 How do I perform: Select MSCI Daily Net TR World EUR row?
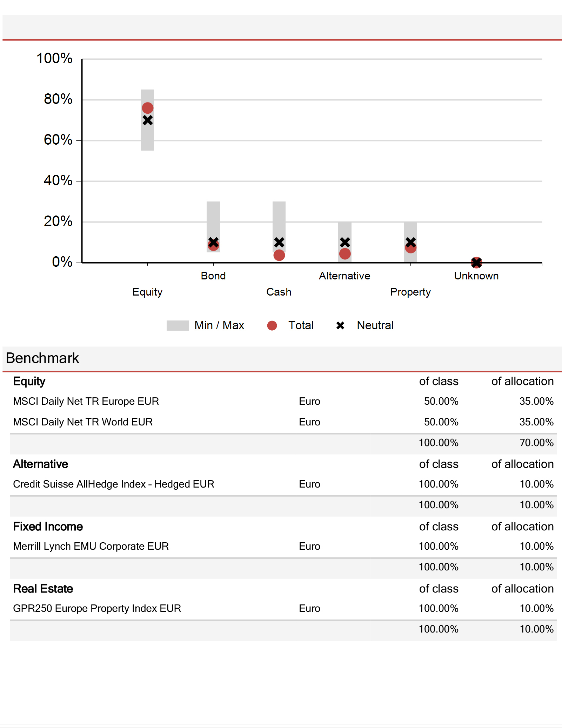283,422
